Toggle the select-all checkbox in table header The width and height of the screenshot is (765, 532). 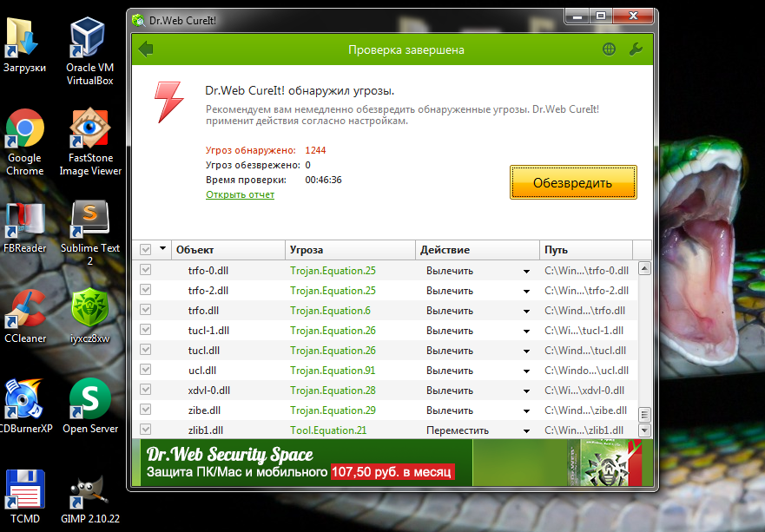[x=145, y=250]
